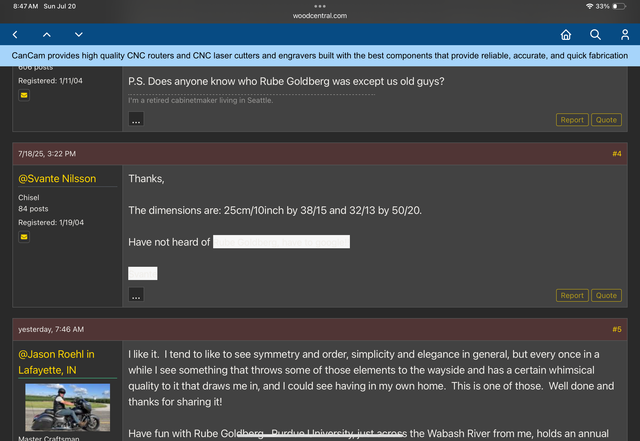This screenshot has height=441, width=640.
Task: Select '84 posts' text
Action: coord(33,209)
